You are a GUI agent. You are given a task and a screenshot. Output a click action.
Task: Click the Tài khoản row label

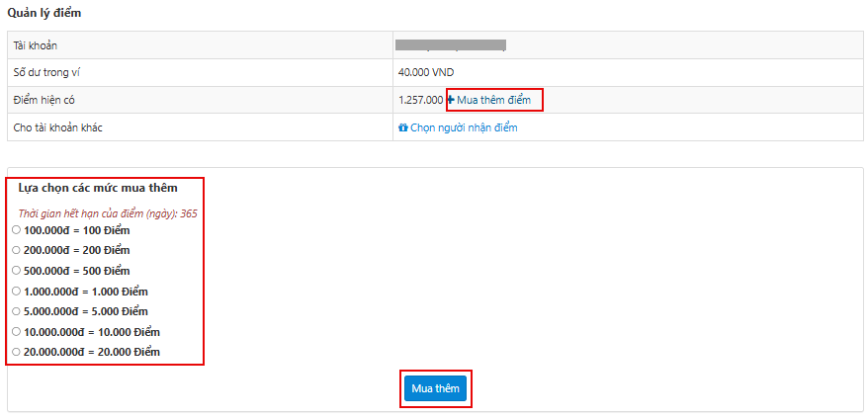[x=38, y=45]
